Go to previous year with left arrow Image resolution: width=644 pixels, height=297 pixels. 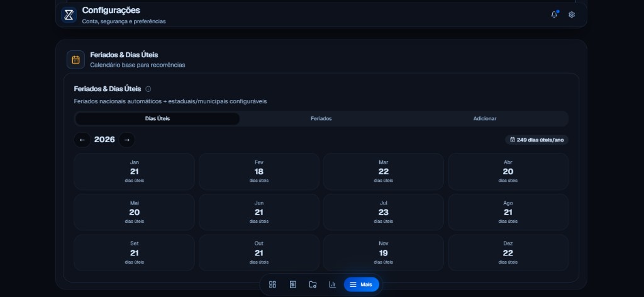[x=82, y=140]
